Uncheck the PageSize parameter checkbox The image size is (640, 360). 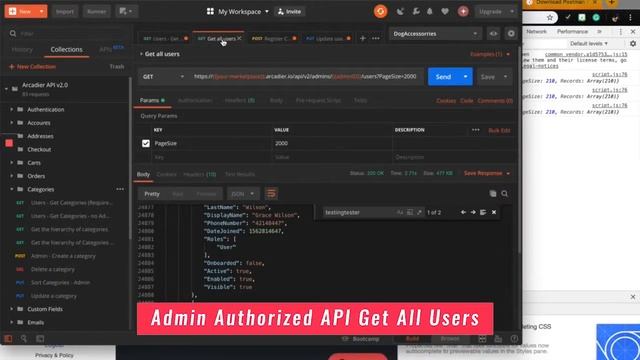click(146, 143)
